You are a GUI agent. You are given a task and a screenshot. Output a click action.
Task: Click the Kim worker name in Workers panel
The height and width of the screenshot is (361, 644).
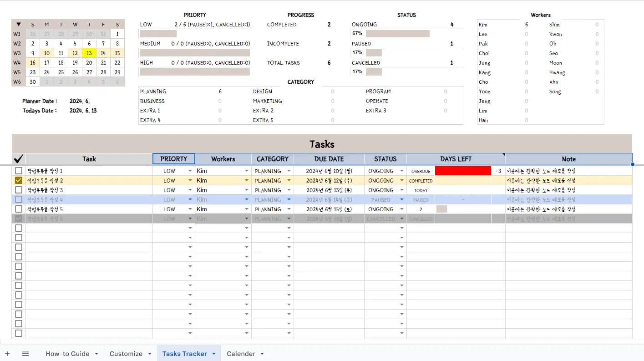483,25
